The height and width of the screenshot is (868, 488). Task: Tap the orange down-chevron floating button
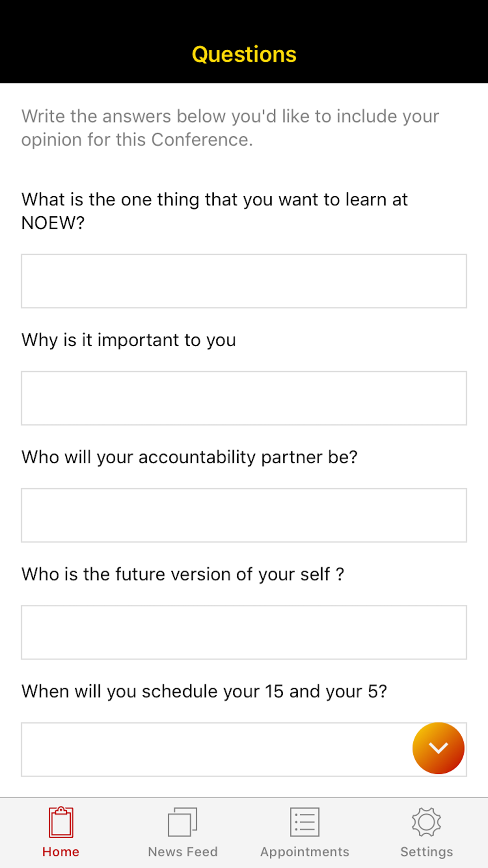click(x=438, y=748)
